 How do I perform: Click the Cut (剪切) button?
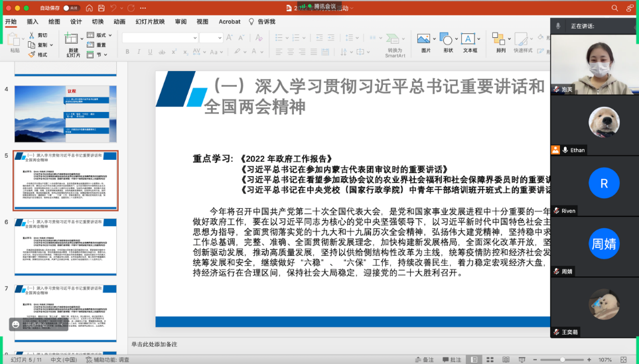coord(38,35)
